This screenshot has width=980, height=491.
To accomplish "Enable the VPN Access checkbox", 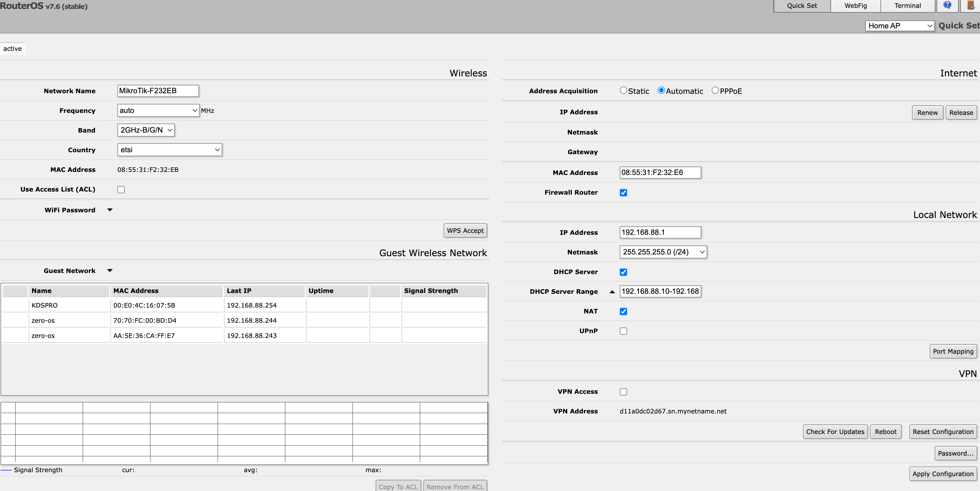I will 623,392.
